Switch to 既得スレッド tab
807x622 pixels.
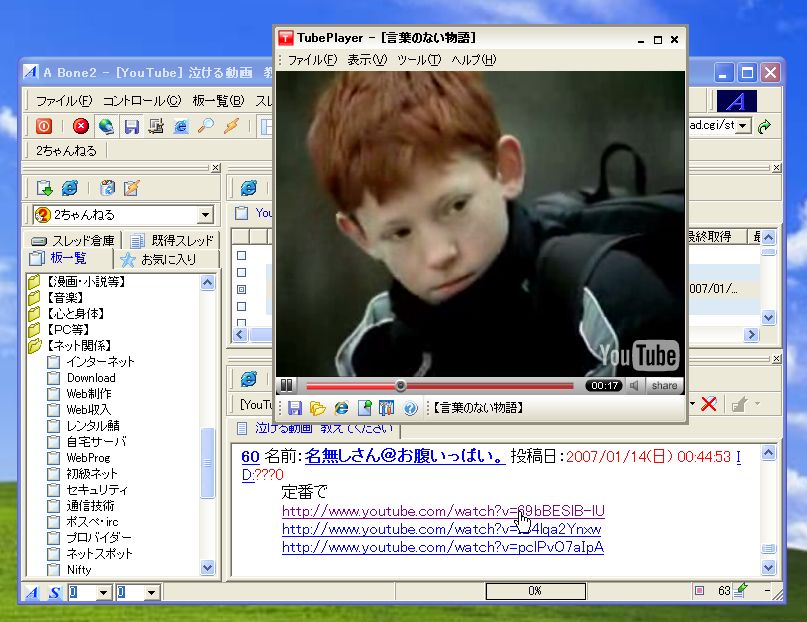tap(172, 240)
